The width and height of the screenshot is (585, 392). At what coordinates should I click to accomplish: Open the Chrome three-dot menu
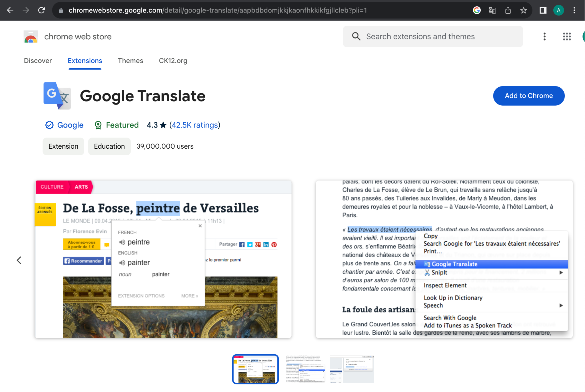[574, 11]
